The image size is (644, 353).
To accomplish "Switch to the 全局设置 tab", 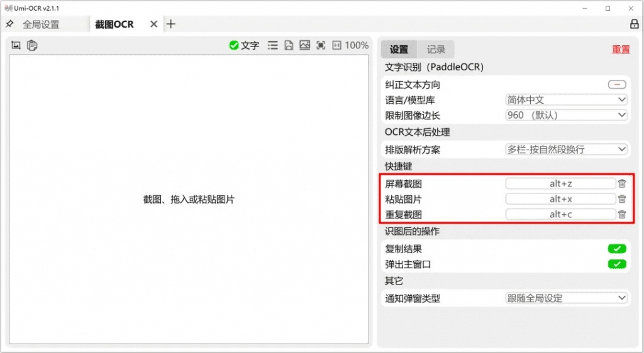I will [x=41, y=24].
